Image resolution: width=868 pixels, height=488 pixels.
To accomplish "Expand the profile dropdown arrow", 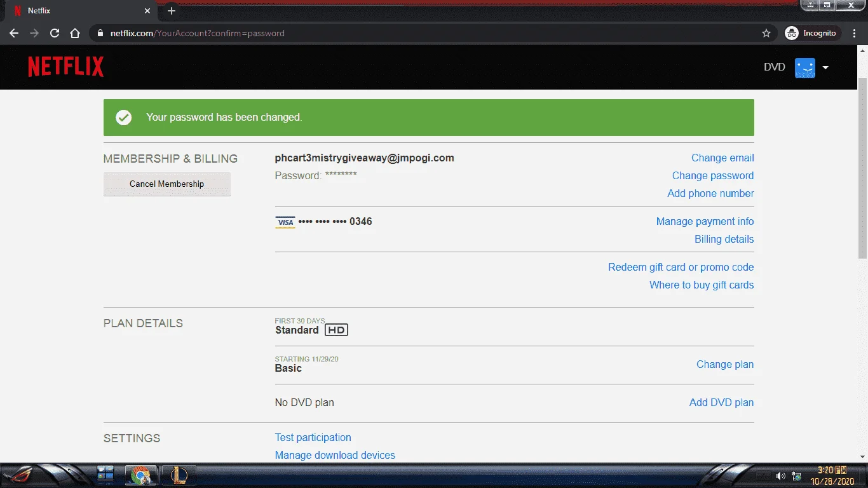I will [825, 67].
